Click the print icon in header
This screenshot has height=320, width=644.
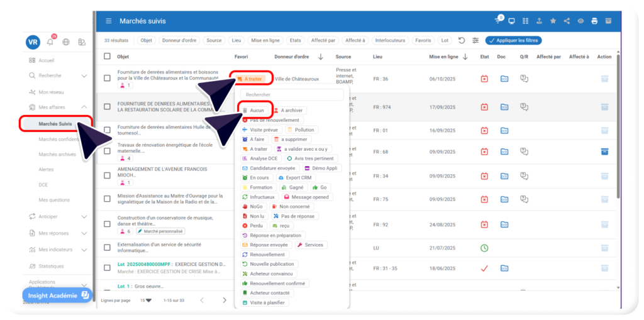click(x=594, y=21)
